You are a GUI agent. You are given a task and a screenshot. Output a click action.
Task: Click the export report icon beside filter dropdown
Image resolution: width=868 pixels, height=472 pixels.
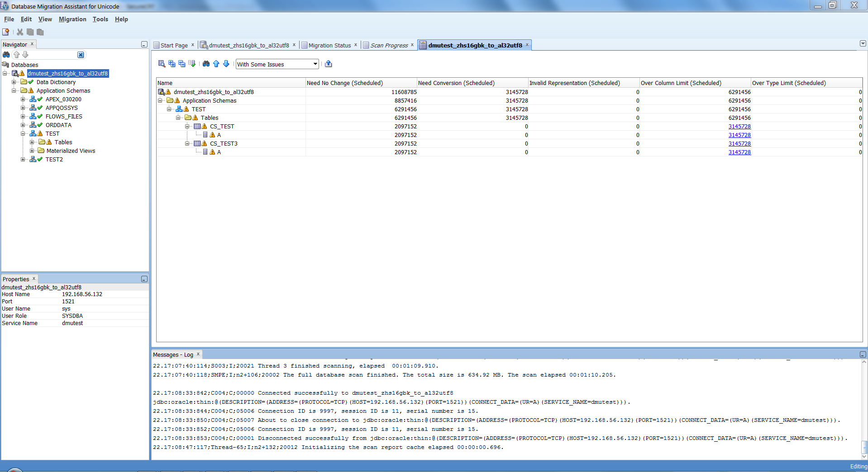329,64
